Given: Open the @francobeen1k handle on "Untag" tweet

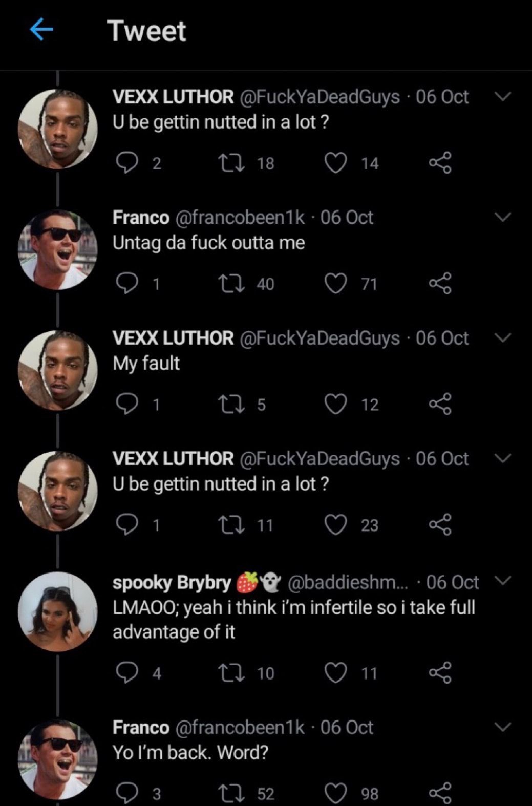Looking at the screenshot, I should coord(240,217).
